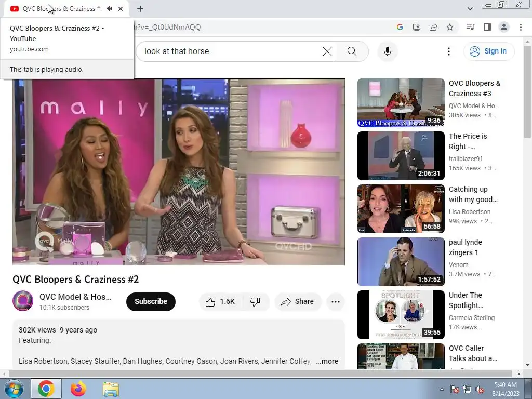The width and height of the screenshot is (532, 399).
Task: Open QVC Model & Hos... channel avatar
Action: coord(23,301)
